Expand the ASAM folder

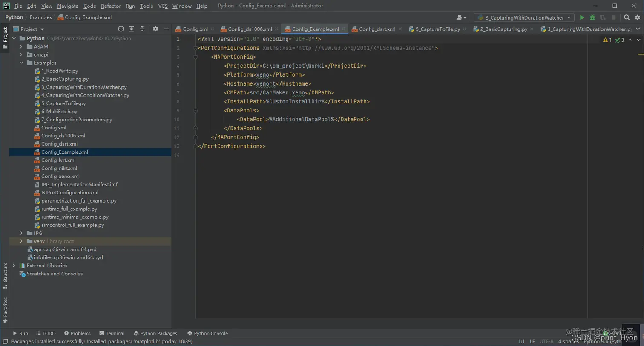(x=21, y=46)
